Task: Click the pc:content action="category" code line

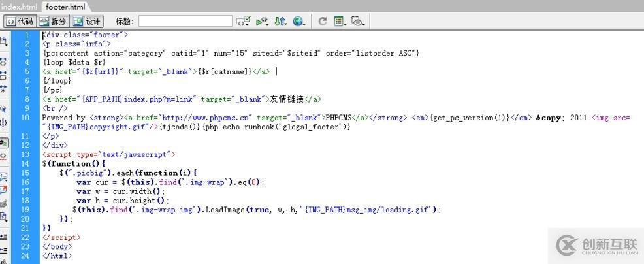Action: 231,54
